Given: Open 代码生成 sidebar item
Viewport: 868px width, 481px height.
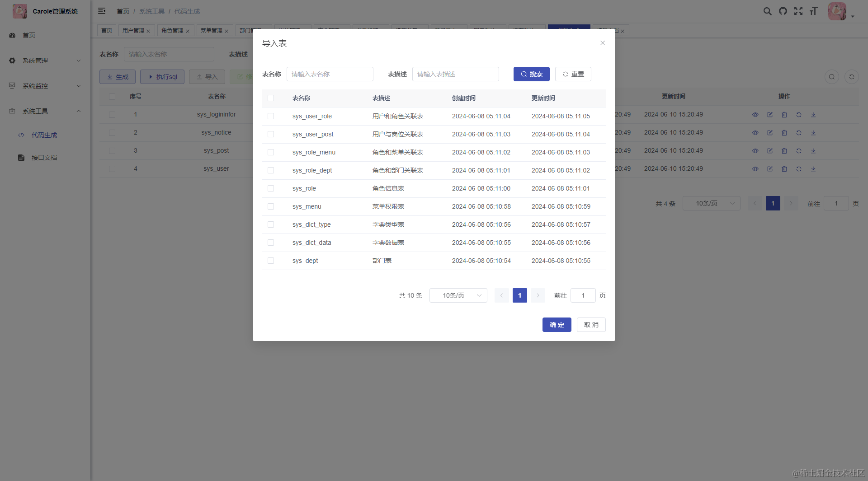Looking at the screenshot, I should point(45,135).
